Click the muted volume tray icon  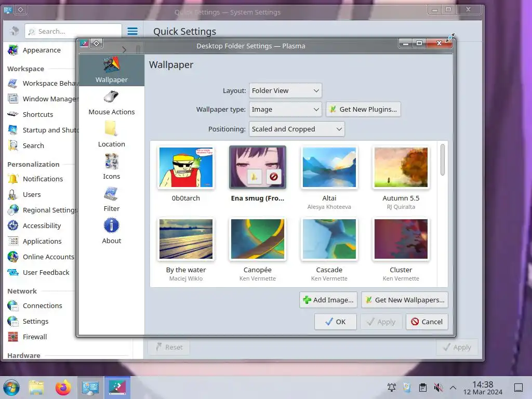pyautogui.click(x=438, y=388)
